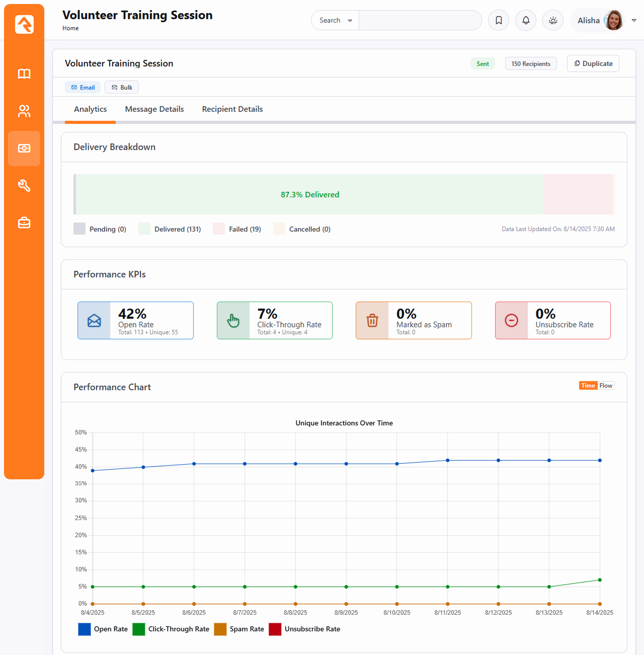Open the book icon in sidebar

(x=24, y=74)
